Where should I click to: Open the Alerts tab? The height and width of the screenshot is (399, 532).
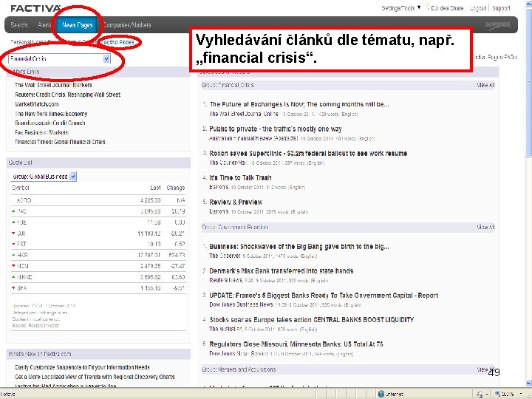[44, 25]
